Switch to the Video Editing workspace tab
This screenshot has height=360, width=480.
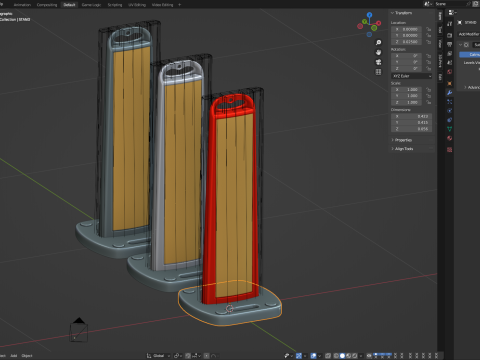coord(163,5)
